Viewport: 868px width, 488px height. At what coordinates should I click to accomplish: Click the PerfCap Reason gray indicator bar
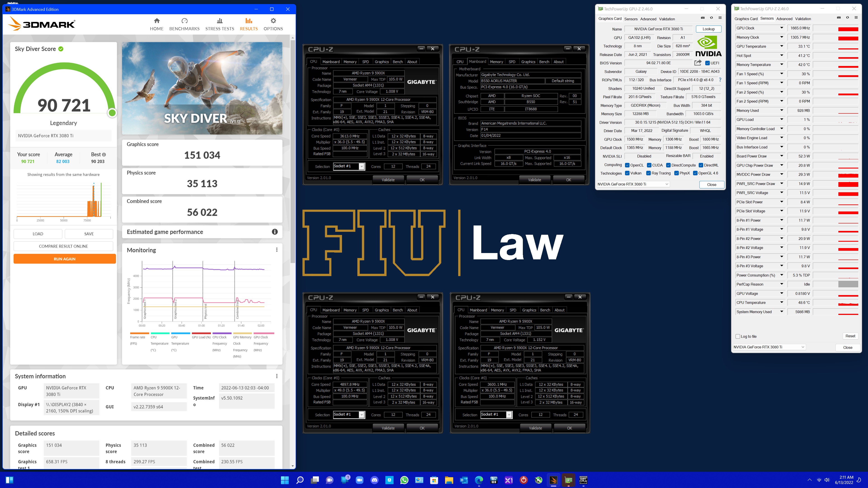848,284
